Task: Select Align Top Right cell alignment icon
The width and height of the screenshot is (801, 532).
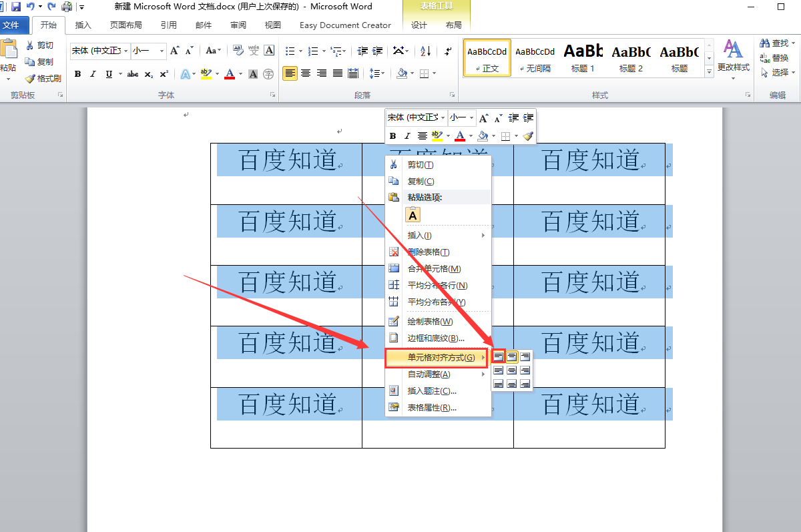Action: [525, 356]
